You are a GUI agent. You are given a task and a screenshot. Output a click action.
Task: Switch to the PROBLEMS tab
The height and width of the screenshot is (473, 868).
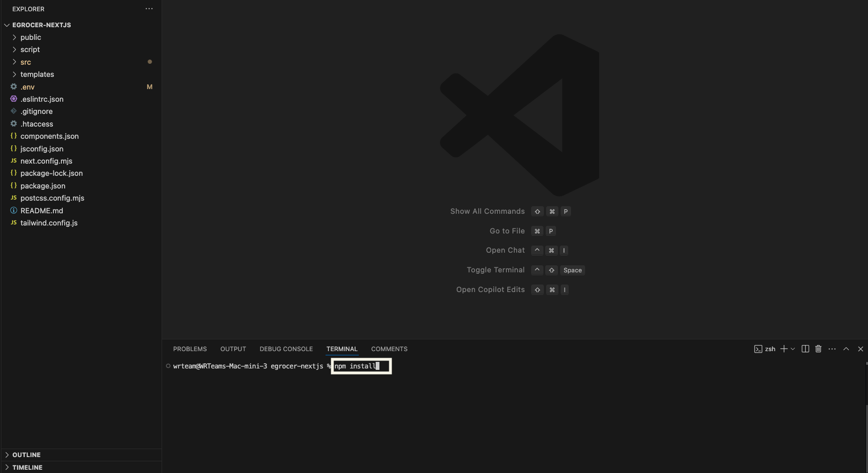pos(190,349)
